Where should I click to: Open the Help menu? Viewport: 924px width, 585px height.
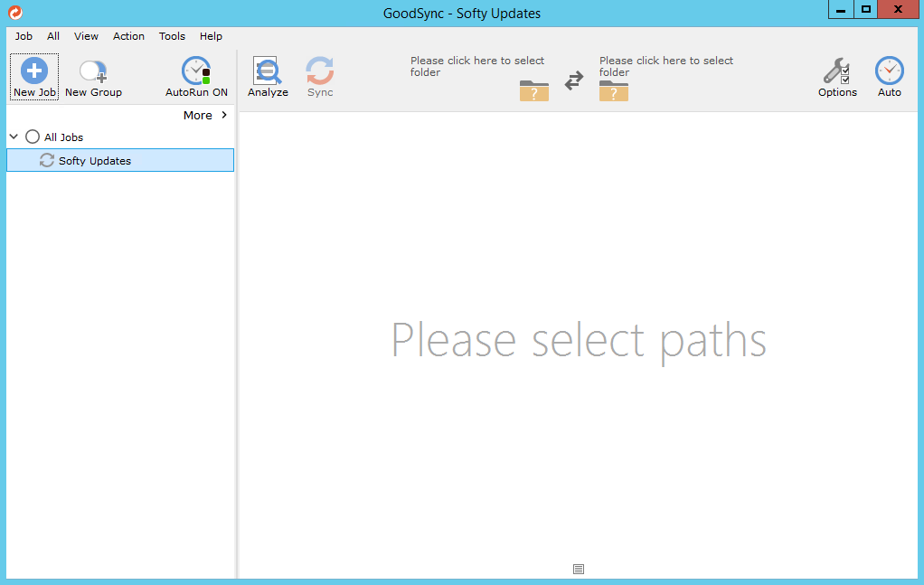pyautogui.click(x=211, y=36)
